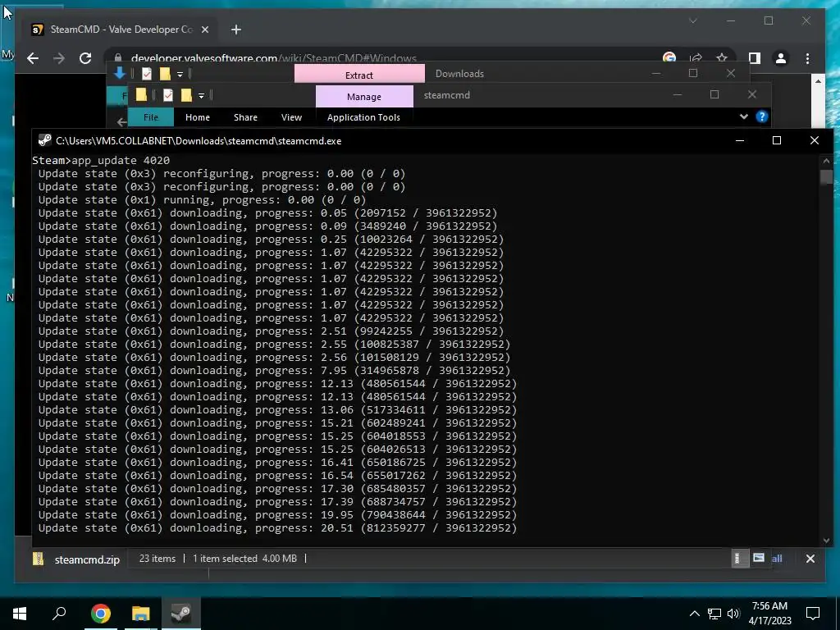Minimize the steamcmd.exe console window
Viewport: 840px width, 630px height.
[x=740, y=140]
